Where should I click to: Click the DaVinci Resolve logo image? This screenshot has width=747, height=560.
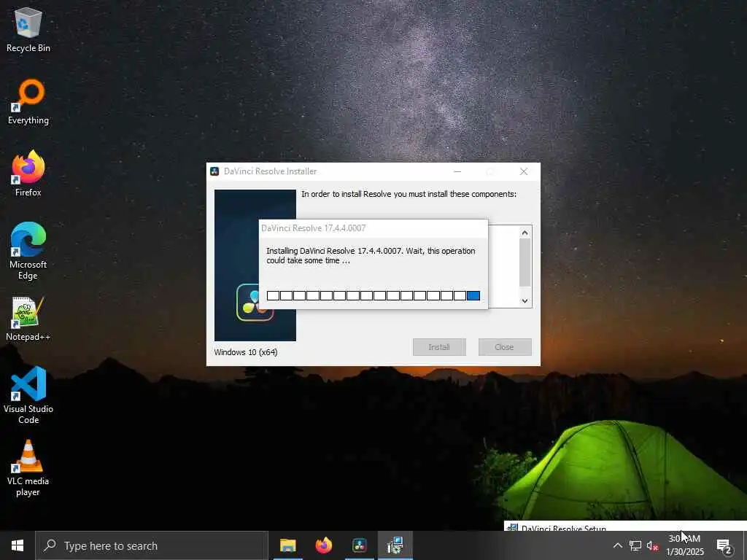[255, 265]
